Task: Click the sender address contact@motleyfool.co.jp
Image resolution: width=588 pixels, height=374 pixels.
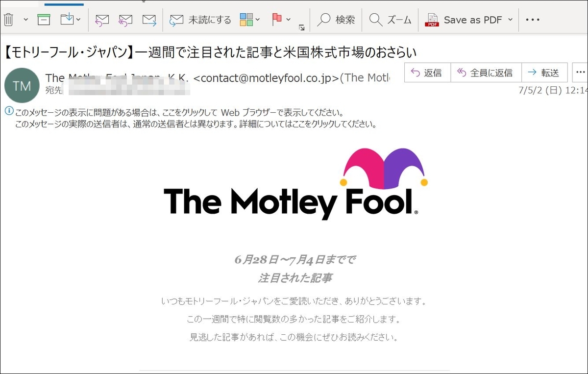Action: (x=266, y=78)
